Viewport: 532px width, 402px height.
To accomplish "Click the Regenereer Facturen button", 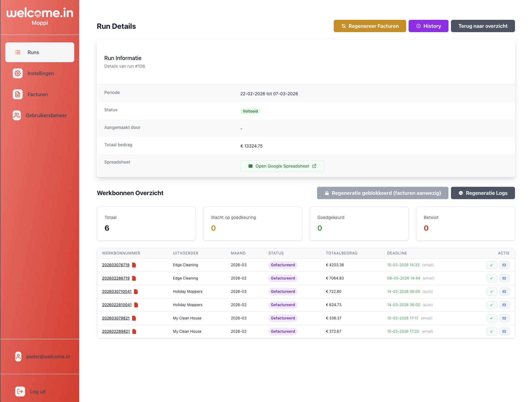I will pyautogui.click(x=370, y=26).
